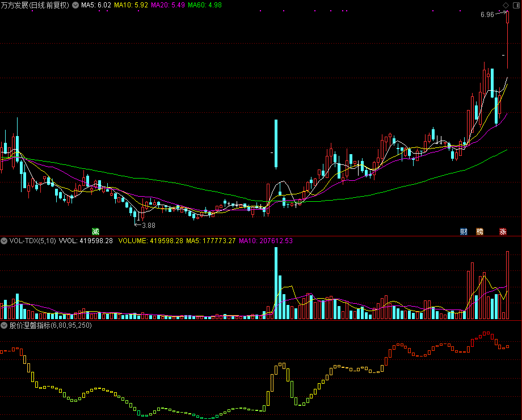Click the 股价涅槃指标(6,80,95,250) indicator name
Screen dimensions: 522x420
coord(50,325)
